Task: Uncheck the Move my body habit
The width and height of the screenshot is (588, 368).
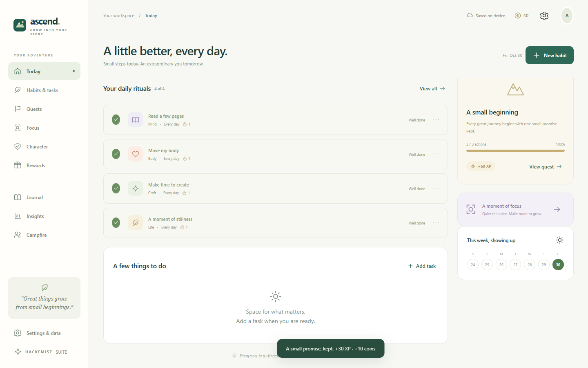Action: [116, 154]
